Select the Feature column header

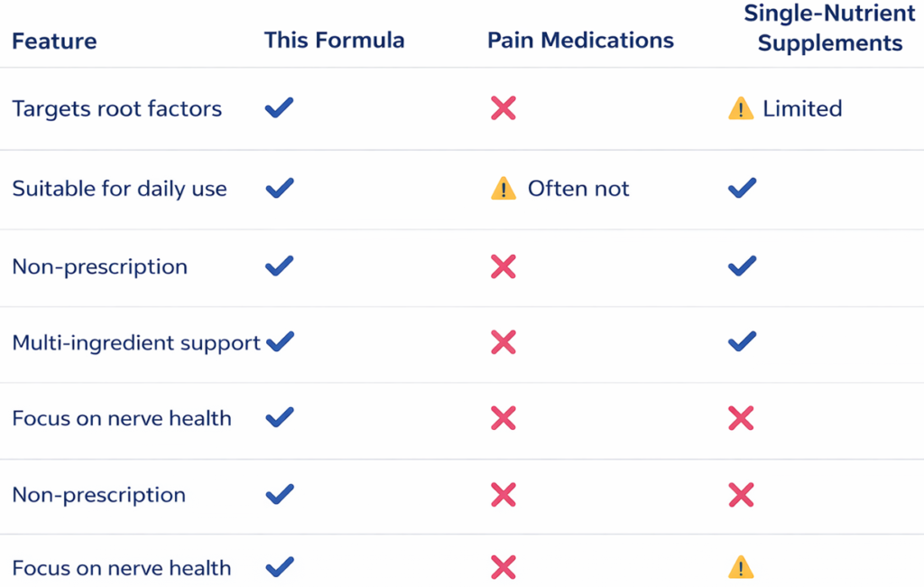click(54, 42)
